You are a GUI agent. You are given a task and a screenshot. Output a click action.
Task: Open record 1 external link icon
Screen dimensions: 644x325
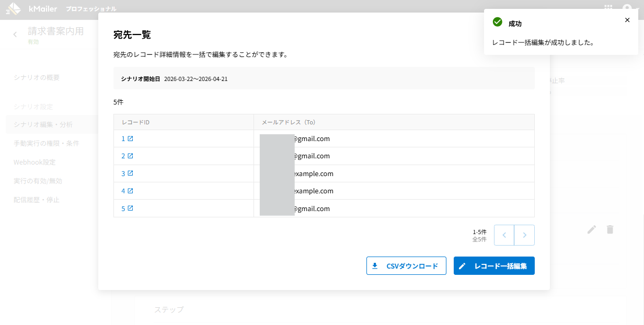pos(130,139)
